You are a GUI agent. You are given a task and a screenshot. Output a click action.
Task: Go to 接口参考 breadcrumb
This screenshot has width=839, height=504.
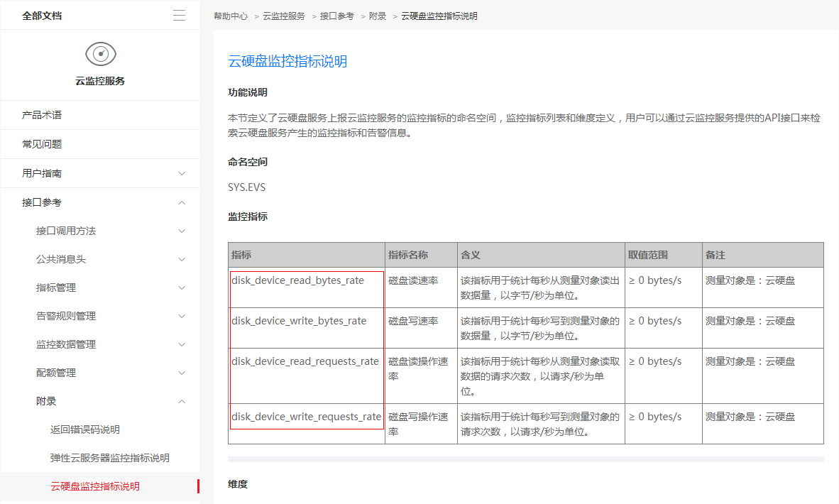pyautogui.click(x=337, y=16)
